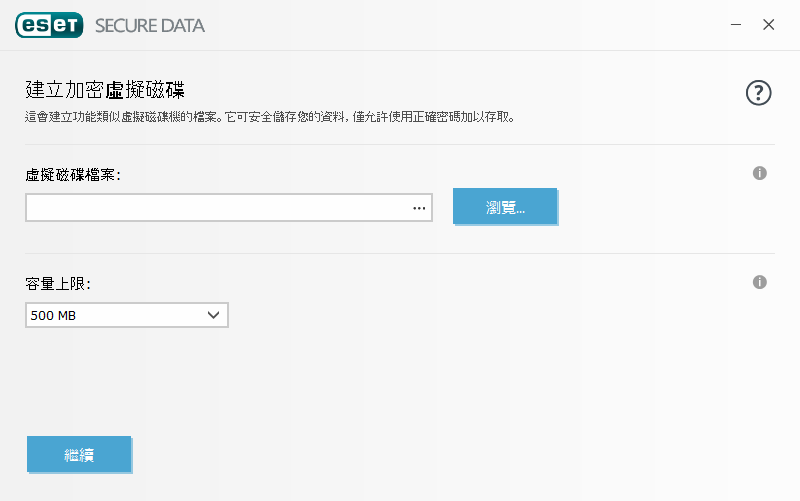This screenshot has width=800, height=501.
Task: Click the 建立加密虛擬磁碟 heading
Action: point(106,91)
